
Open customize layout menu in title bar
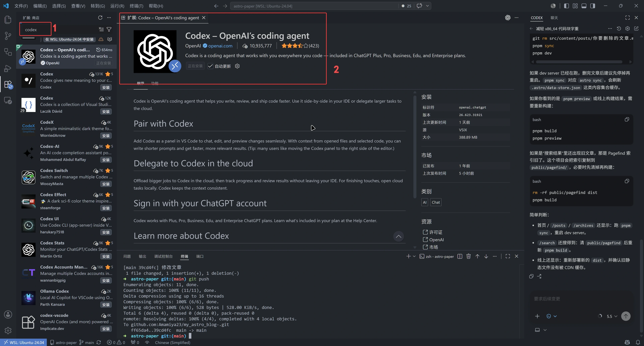(x=575, y=6)
